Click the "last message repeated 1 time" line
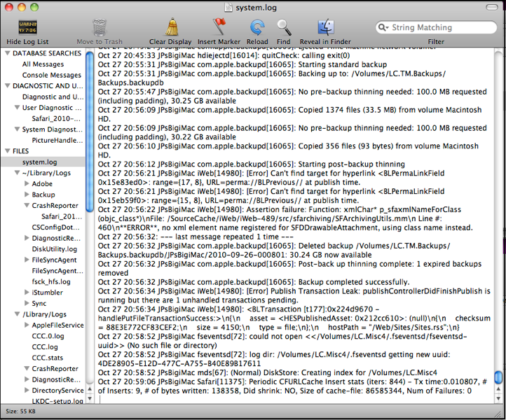 [x=196, y=237]
